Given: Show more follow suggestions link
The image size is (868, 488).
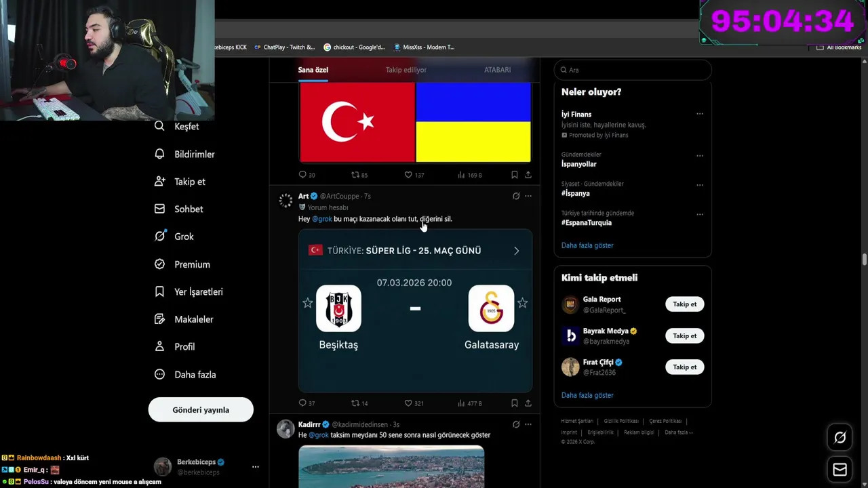Looking at the screenshot, I should (x=587, y=395).
